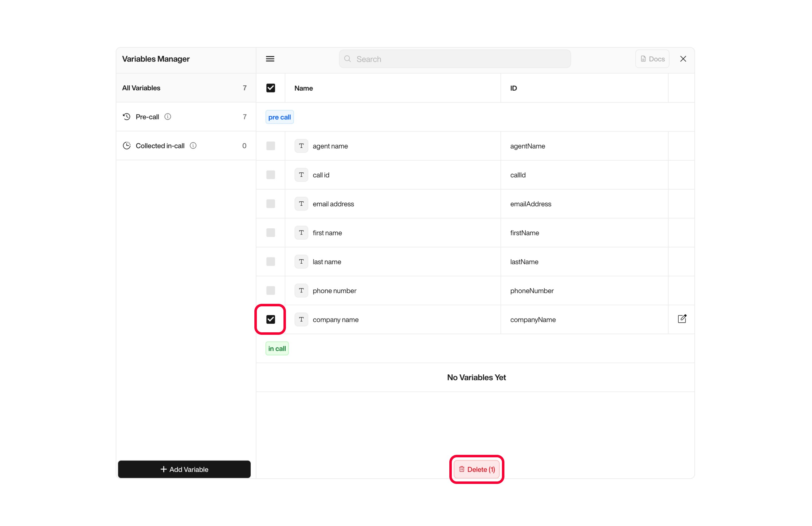Click the Pre-call history icon

click(x=126, y=117)
